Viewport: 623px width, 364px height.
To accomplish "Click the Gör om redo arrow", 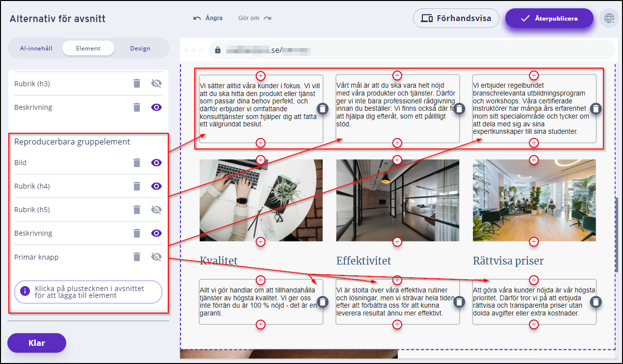I will tap(267, 18).
